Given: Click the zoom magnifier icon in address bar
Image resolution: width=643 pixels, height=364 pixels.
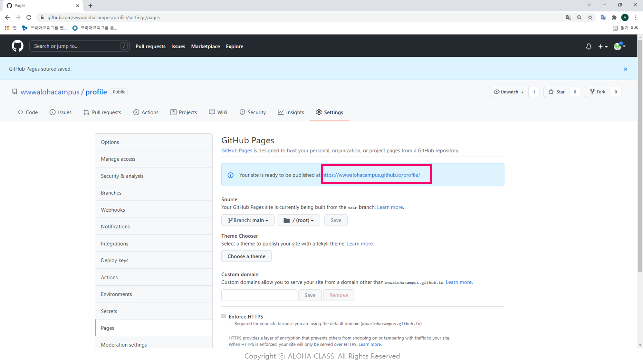Looking at the screenshot, I should click(x=579, y=17).
